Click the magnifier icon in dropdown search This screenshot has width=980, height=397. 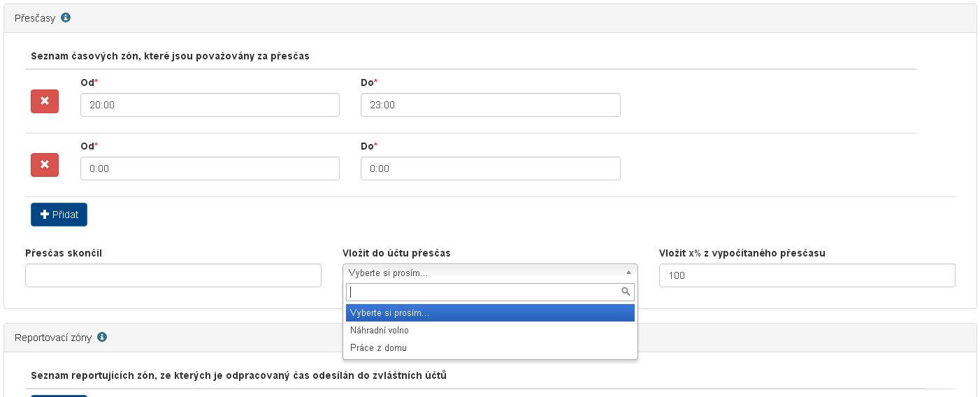click(626, 292)
